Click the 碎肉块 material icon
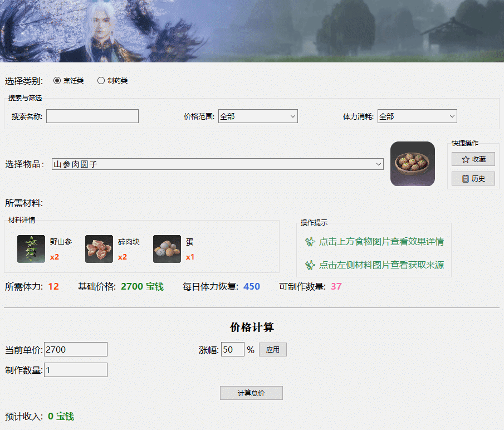Screen dimensions: 504x430 99,249
